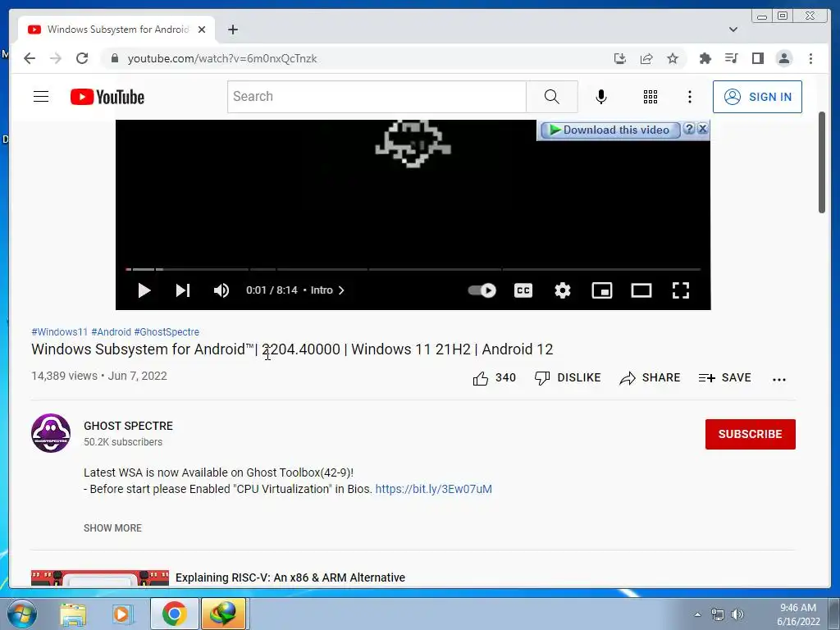Open the Chrome three-dot menu
This screenshot has height=630, width=840.
[x=810, y=58]
